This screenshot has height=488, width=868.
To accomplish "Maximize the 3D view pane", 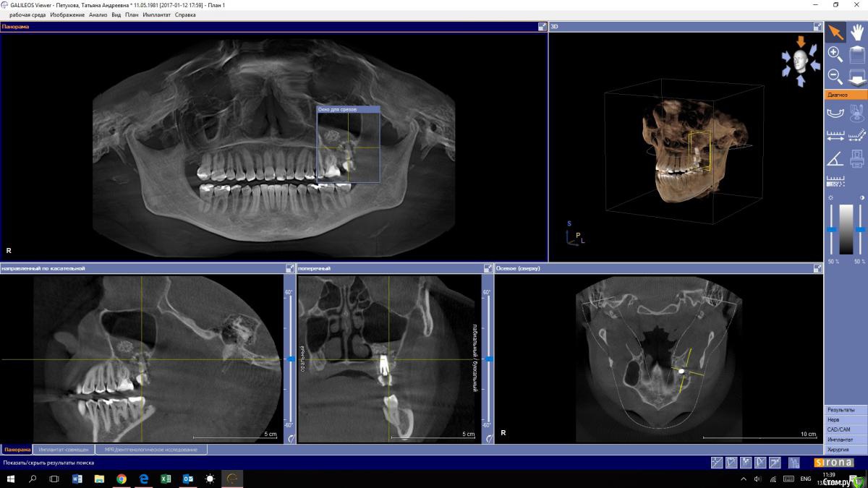I will point(817,27).
